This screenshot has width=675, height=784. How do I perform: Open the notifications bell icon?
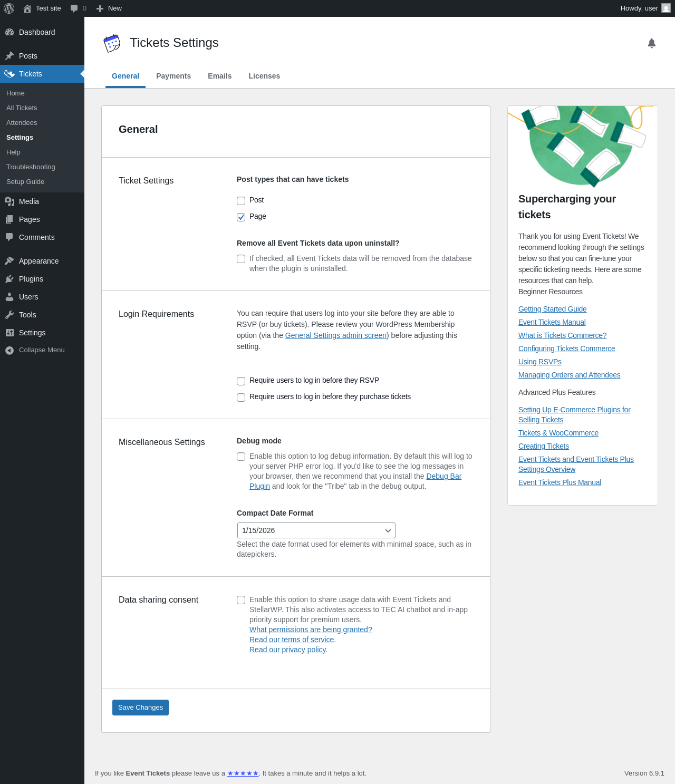(x=652, y=43)
